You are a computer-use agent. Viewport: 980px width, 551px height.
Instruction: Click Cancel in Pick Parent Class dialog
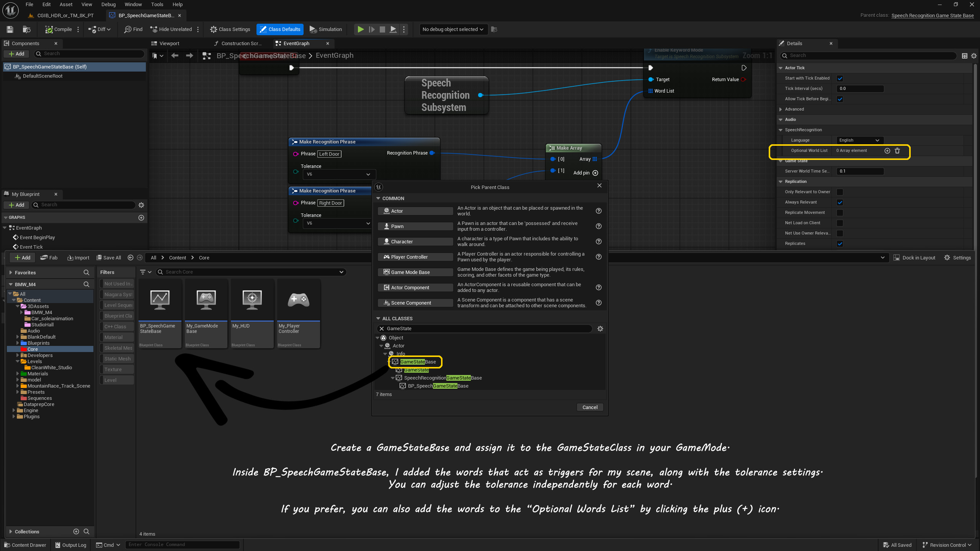point(590,407)
